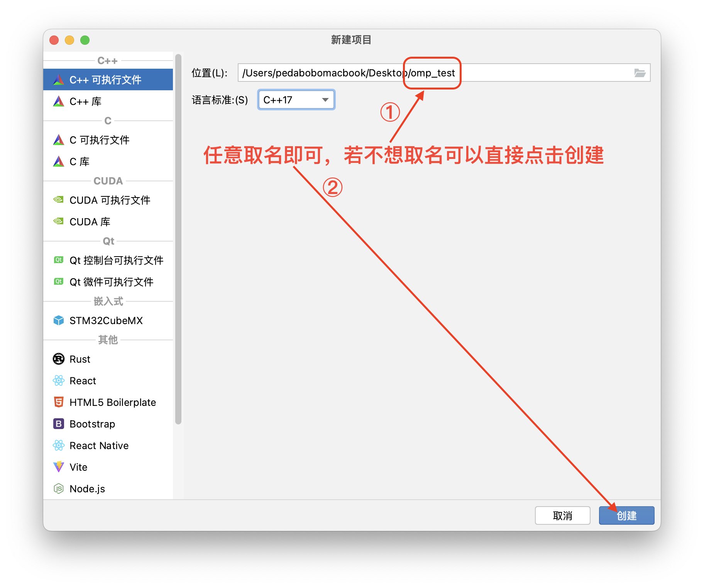Click the 创建 button

[626, 515]
